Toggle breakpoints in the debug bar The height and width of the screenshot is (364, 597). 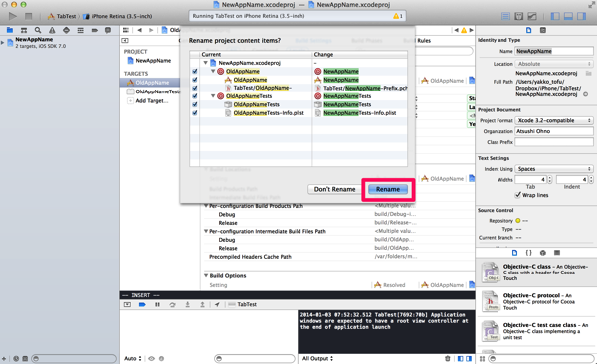click(x=142, y=304)
